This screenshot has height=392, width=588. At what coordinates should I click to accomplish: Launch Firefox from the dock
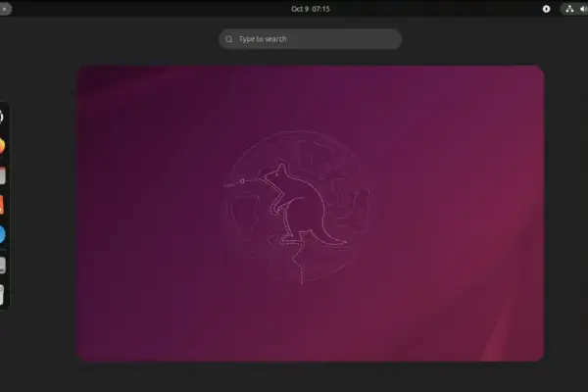click(x=2, y=146)
